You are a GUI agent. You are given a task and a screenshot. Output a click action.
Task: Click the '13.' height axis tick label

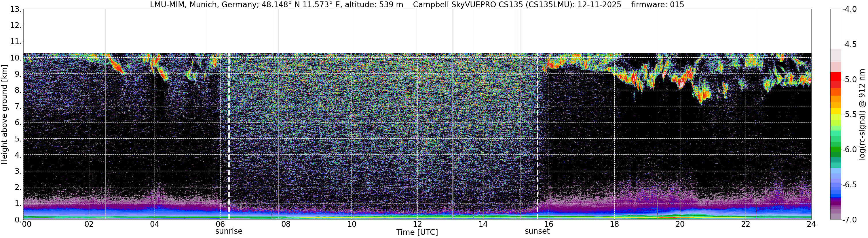click(x=16, y=9)
